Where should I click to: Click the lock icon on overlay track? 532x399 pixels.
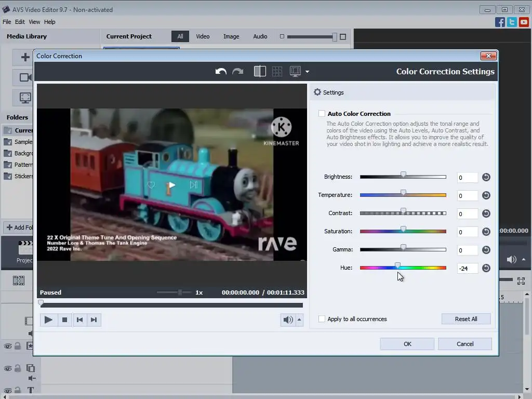18,368
